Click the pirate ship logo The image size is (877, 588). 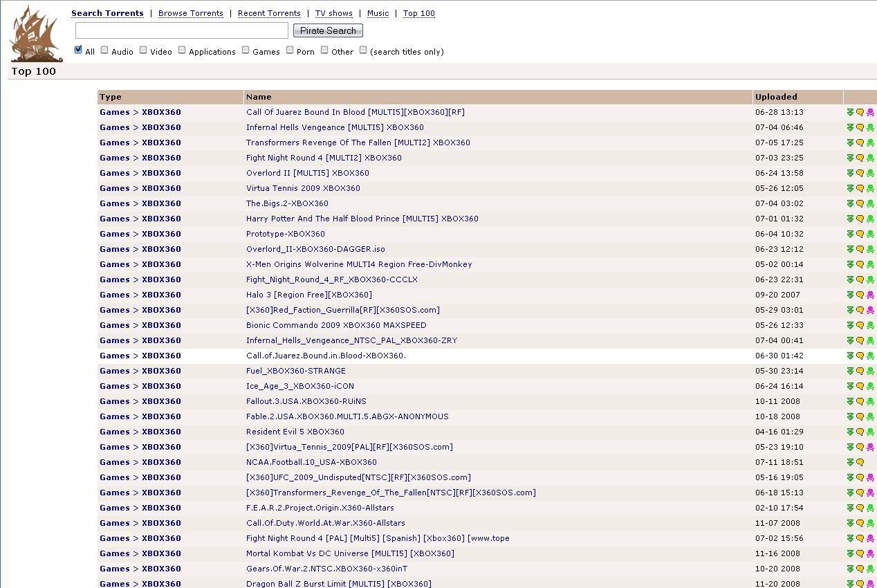point(36,34)
